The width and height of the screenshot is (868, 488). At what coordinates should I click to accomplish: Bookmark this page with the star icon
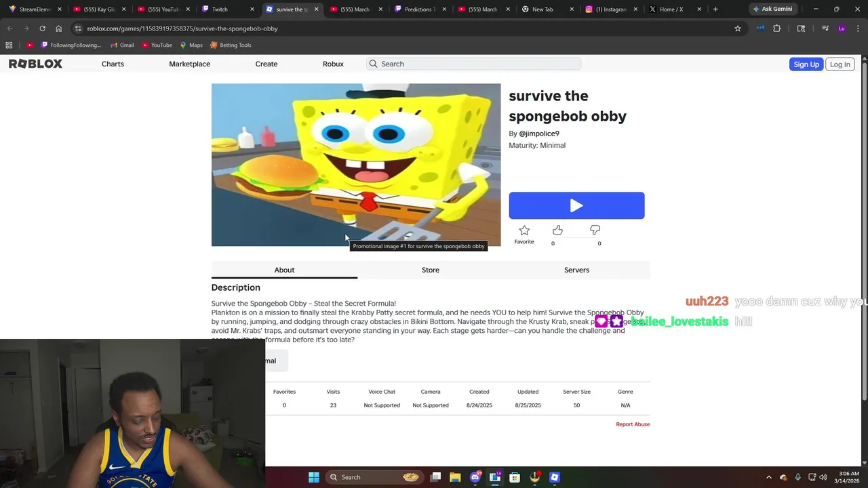pyautogui.click(x=738, y=28)
